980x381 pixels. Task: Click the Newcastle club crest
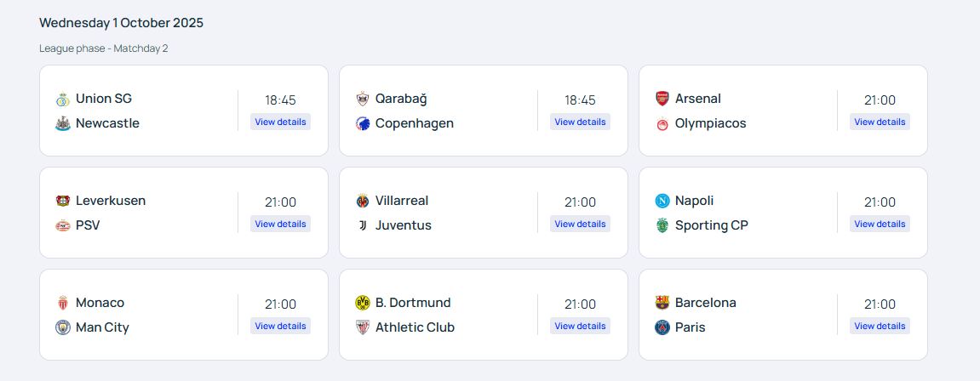[x=62, y=123]
